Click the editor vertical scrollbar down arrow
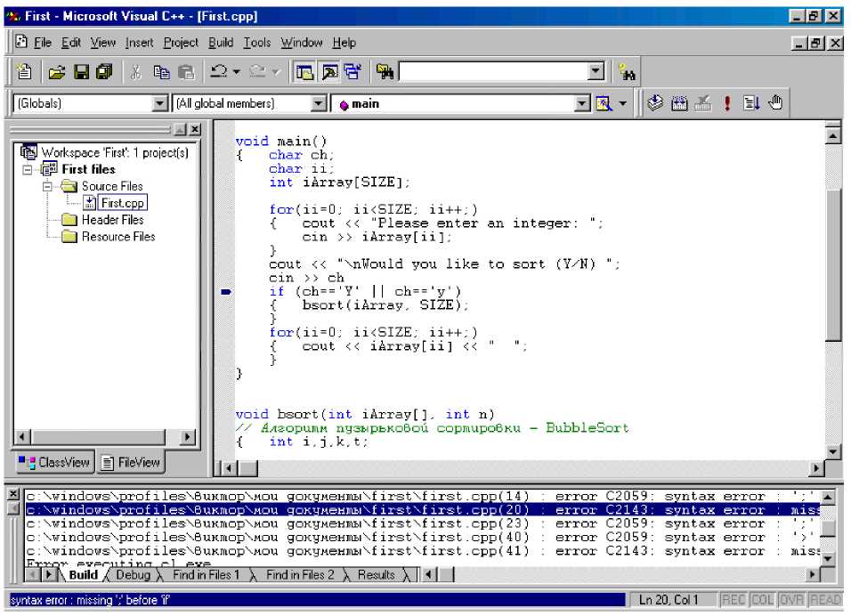The width and height of the screenshot is (851, 616). (833, 451)
